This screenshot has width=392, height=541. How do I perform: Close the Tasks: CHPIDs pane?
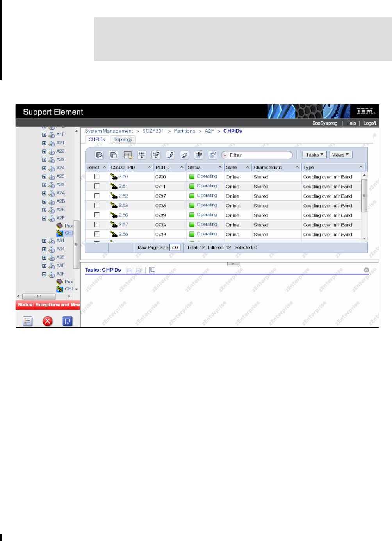click(366, 270)
